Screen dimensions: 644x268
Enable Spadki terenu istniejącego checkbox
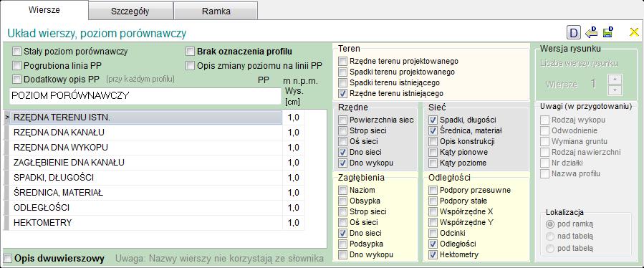[342, 82]
